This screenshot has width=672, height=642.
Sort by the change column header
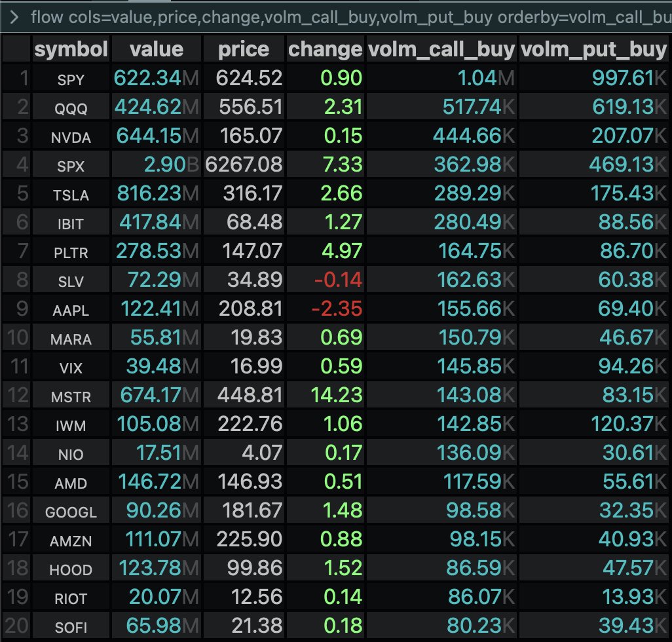coord(326,49)
